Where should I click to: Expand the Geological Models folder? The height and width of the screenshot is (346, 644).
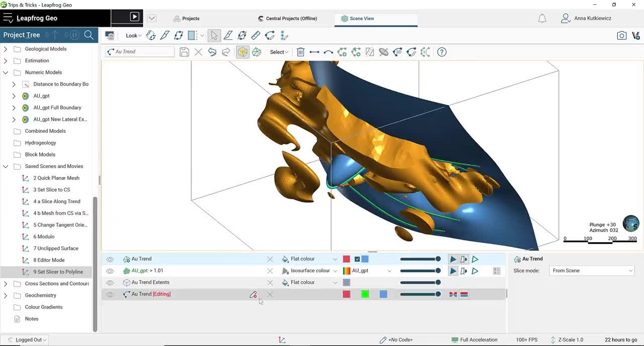[6, 49]
